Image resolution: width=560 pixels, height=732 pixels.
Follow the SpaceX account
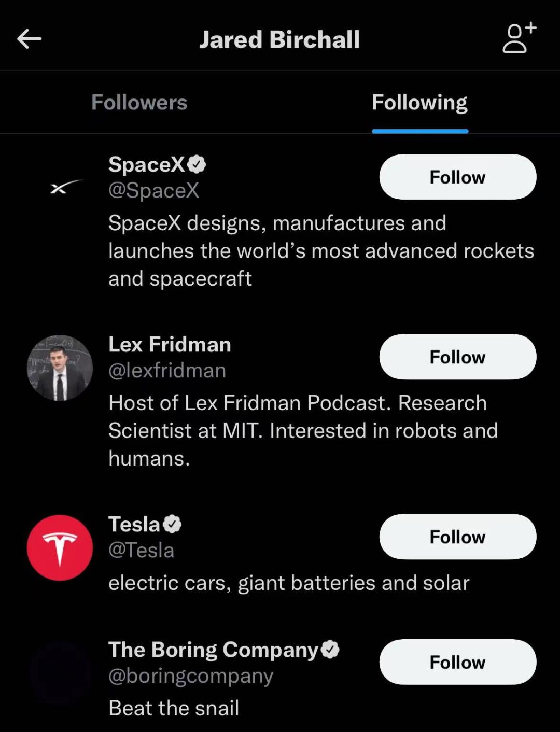[x=457, y=177]
